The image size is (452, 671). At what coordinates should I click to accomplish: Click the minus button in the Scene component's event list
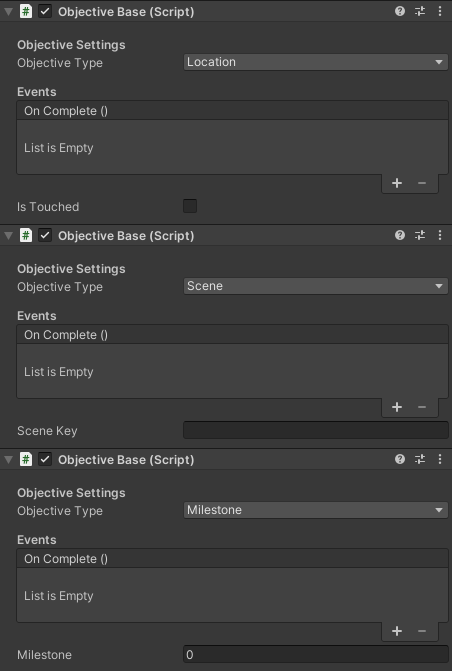click(x=422, y=407)
